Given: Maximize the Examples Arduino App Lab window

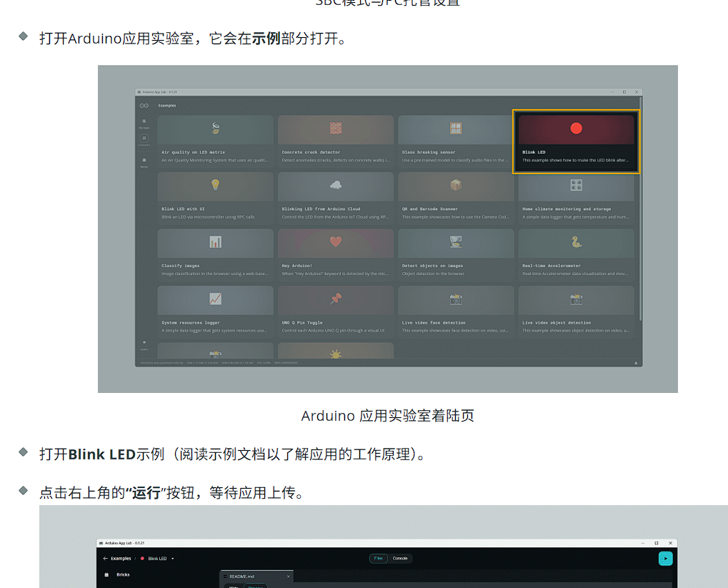Looking at the screenshot, I should pyautogui.click(x=624, y=92).
